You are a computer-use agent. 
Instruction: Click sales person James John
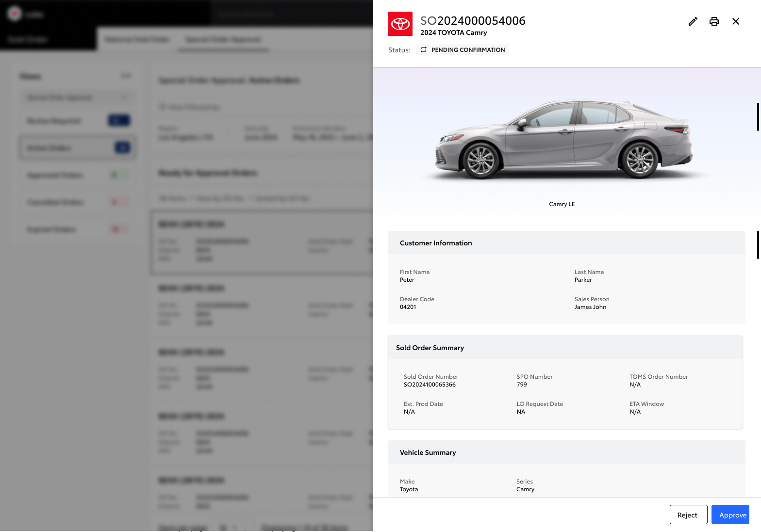click(x=591, y=307)
